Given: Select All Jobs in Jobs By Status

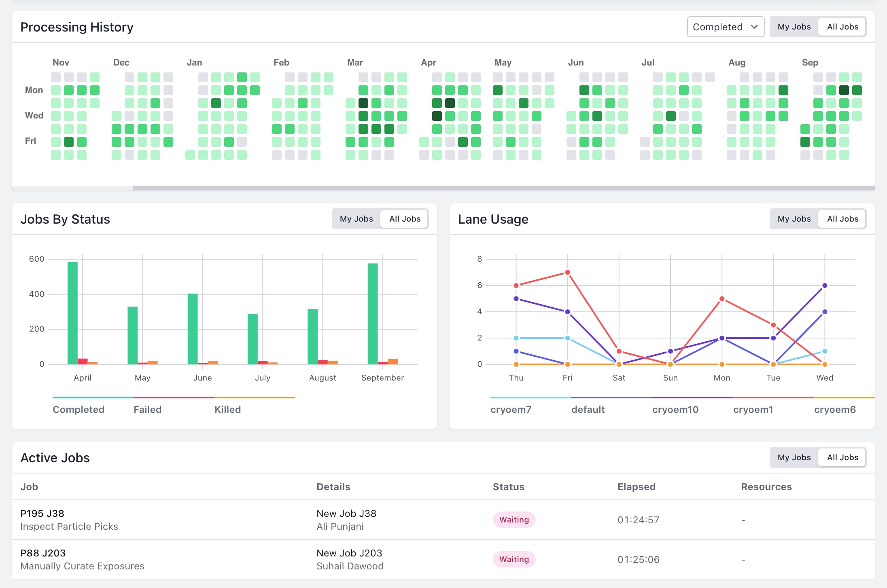Looking at the screenshot, I should pyautogui.click(x=405, y=219).
